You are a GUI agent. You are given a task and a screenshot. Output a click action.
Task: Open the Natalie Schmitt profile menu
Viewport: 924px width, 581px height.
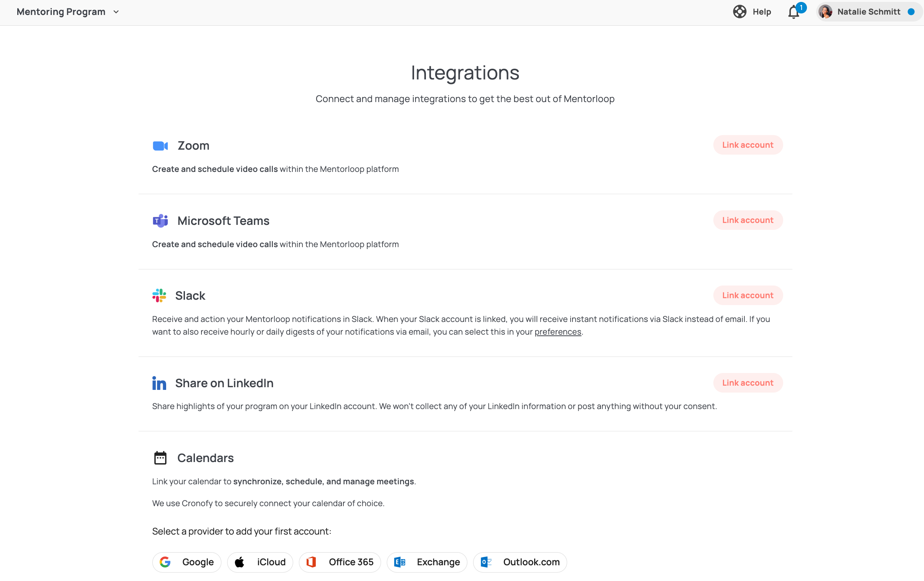pyautogui.click(x=869, y=12)
